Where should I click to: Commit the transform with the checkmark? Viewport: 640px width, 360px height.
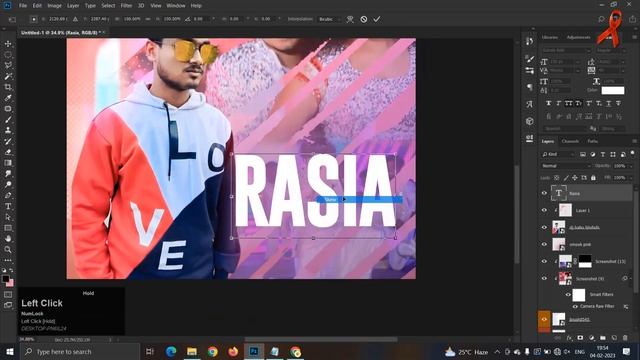(377, 19)
